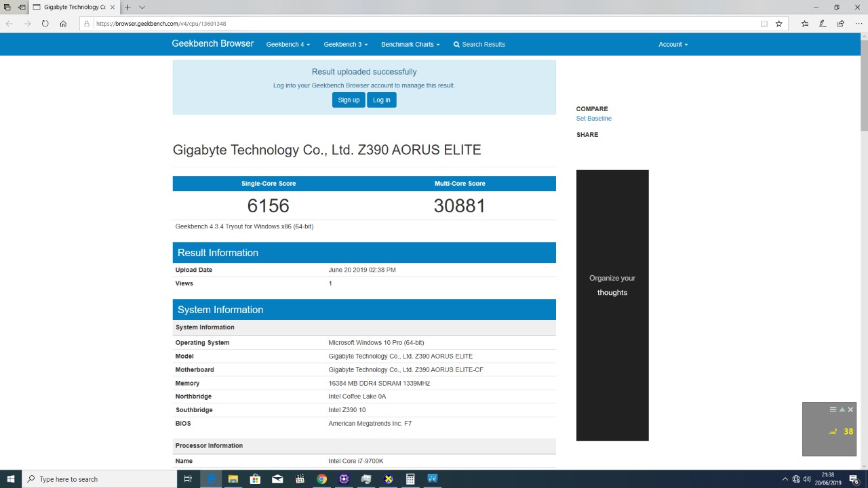Click the yellow 38 reading in overlay
Screen dimensions: 868x488
pos(848,432)
